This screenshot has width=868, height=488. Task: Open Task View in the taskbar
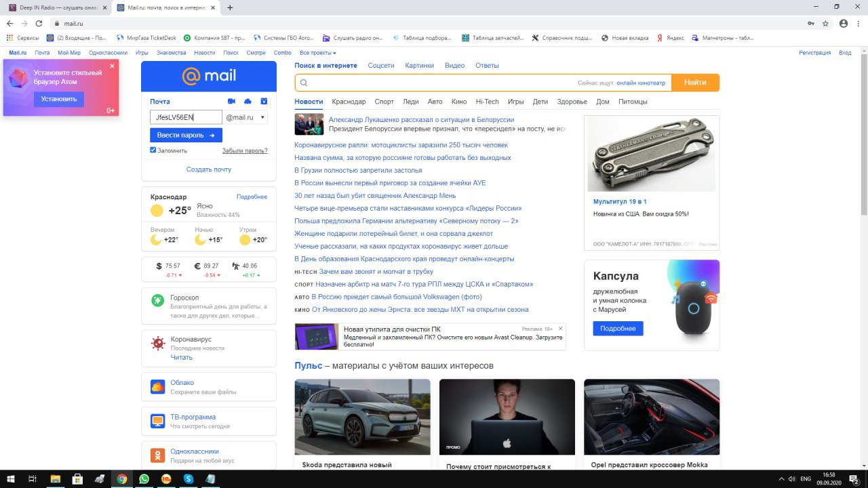pos(32,479)
